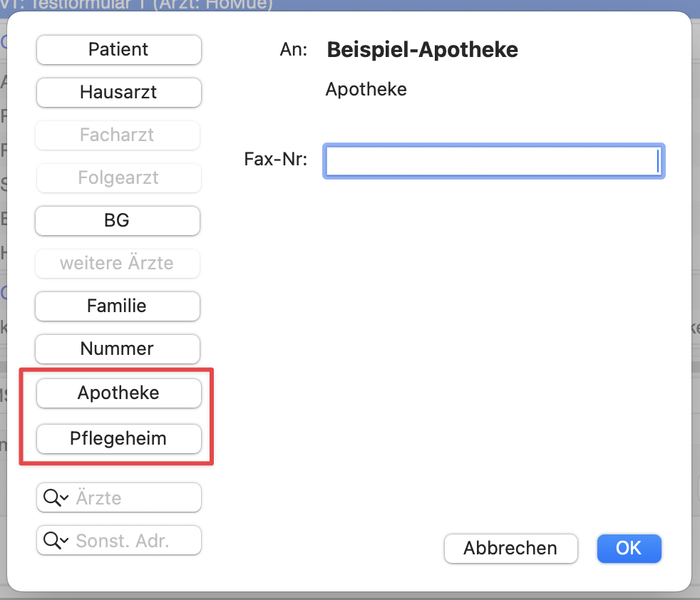The height and width of the screenshot is (600, 700).
Task: Select Patient as fax recipient
Action: pyautogui.click(x=118, y=50)
